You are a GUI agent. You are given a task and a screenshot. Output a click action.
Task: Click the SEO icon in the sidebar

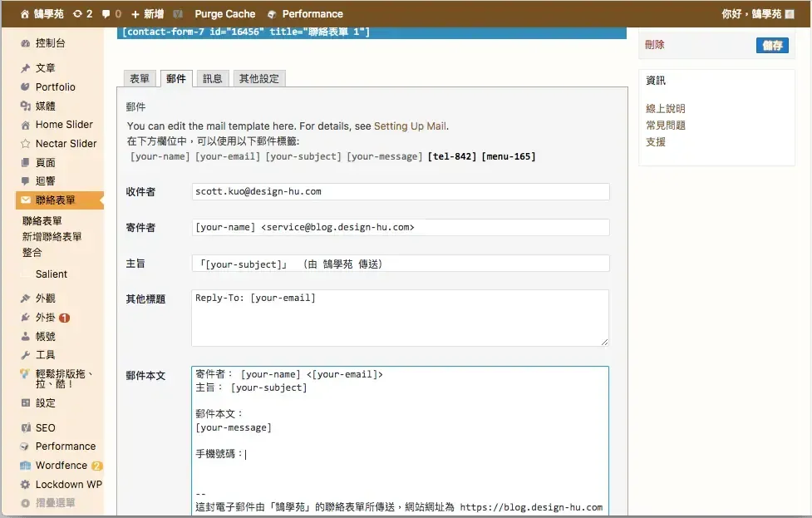click(x=26, y=428)
